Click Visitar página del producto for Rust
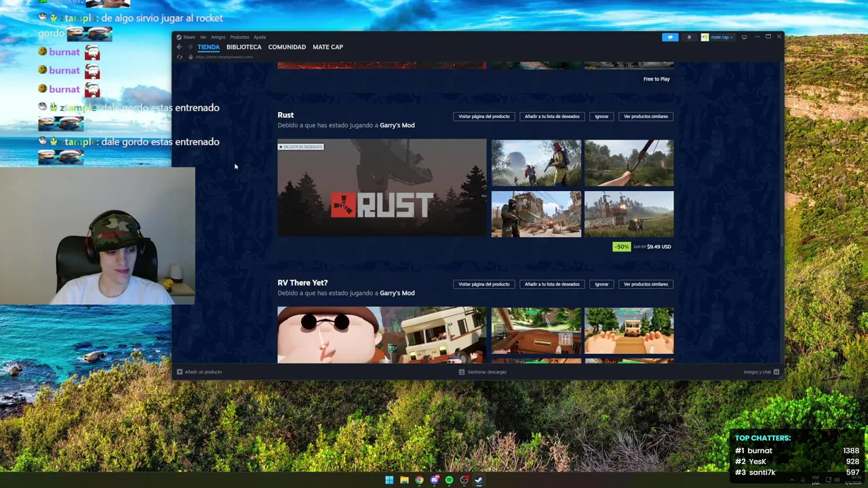This screenshot has width=868, height=488. (x=484, y=117)
